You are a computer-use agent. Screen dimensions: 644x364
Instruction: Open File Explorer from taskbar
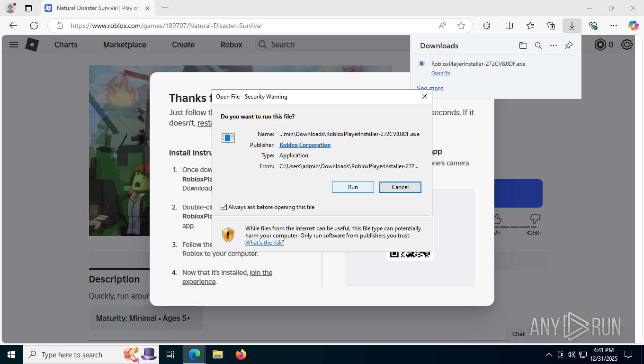tap(217, 355)
